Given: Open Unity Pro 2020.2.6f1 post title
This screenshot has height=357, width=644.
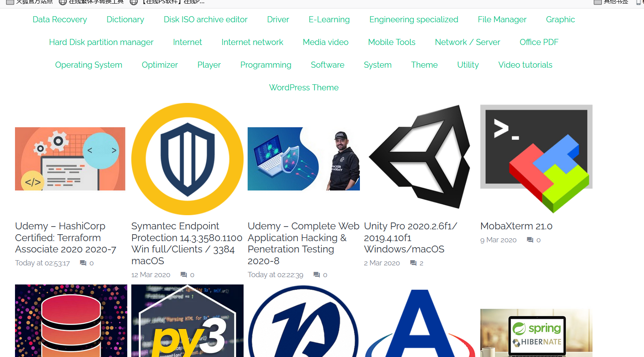Looking at the screenshot, I should (411, 237).
